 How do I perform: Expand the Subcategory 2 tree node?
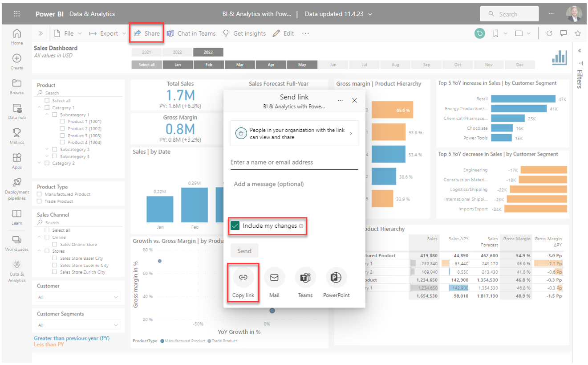pyautogui.click(x=48, y=149)
